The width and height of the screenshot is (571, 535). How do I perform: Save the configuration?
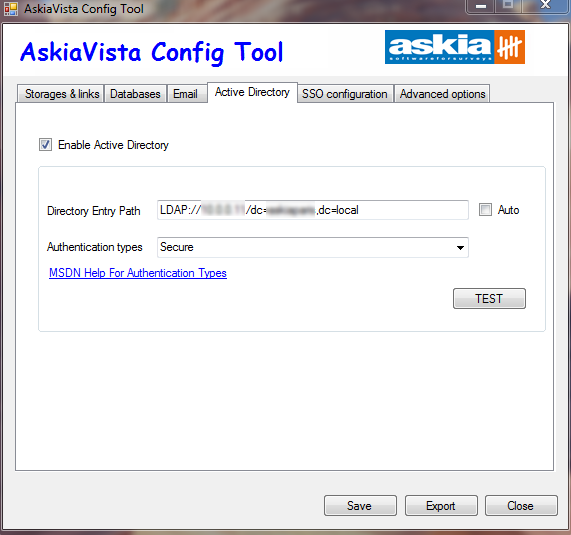click(x=360, y=506)
